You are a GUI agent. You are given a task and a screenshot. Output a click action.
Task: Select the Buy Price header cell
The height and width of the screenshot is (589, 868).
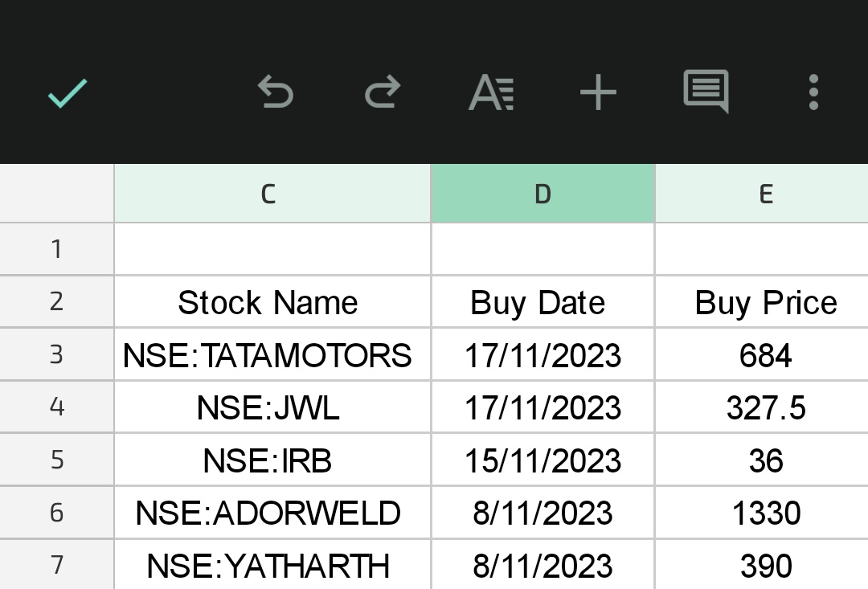point(762,301)
